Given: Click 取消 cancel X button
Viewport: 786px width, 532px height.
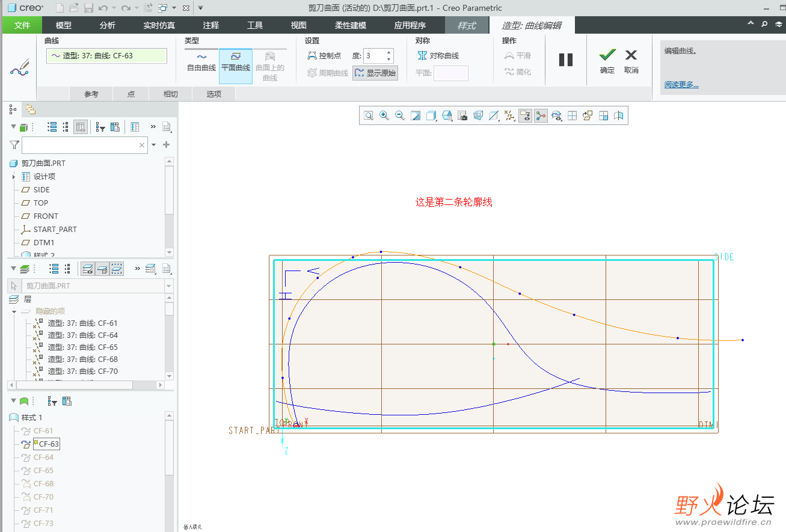Looking at the screenshot, I should 631,61.
